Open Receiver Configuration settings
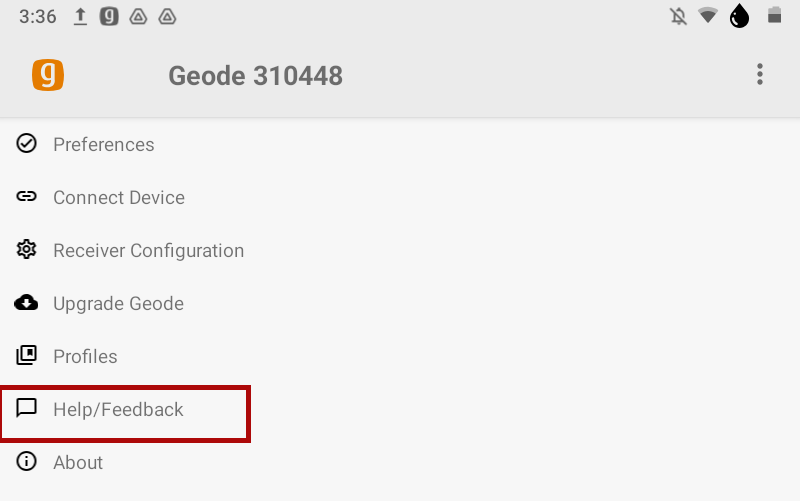Viewport: 800px width, 501px height. coord(148,251)
